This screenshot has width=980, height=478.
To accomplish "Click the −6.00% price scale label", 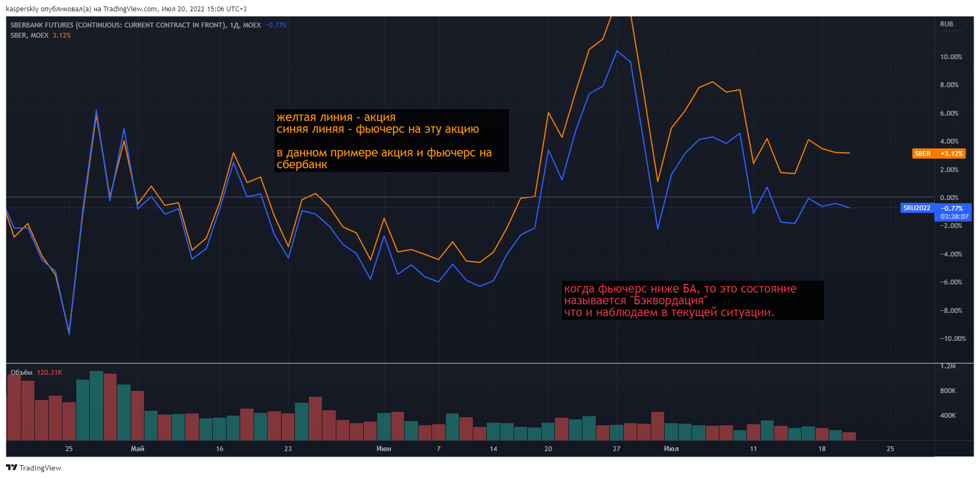I will 951,282.
